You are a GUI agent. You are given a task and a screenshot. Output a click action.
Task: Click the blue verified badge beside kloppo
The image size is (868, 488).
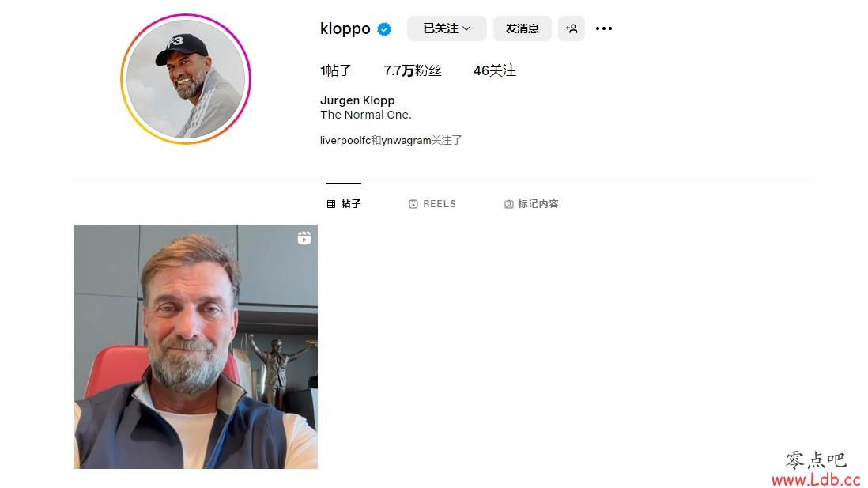[x=384, y=28]
